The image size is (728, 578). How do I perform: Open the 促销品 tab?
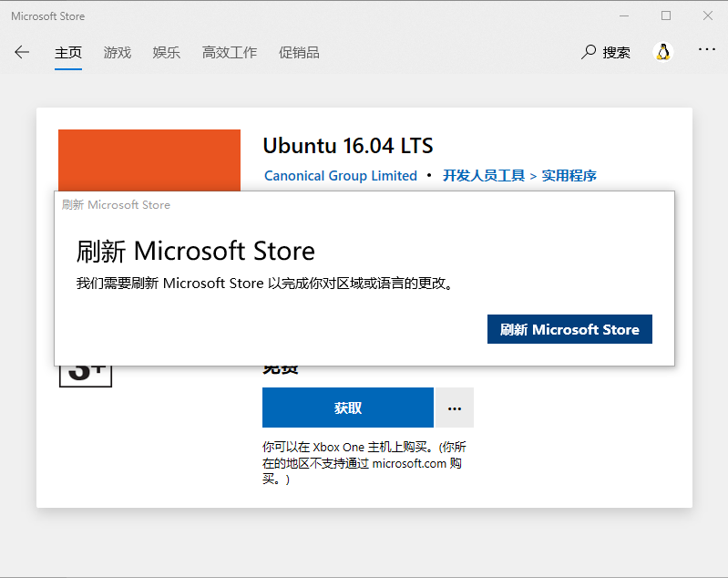tap(299, 52)
